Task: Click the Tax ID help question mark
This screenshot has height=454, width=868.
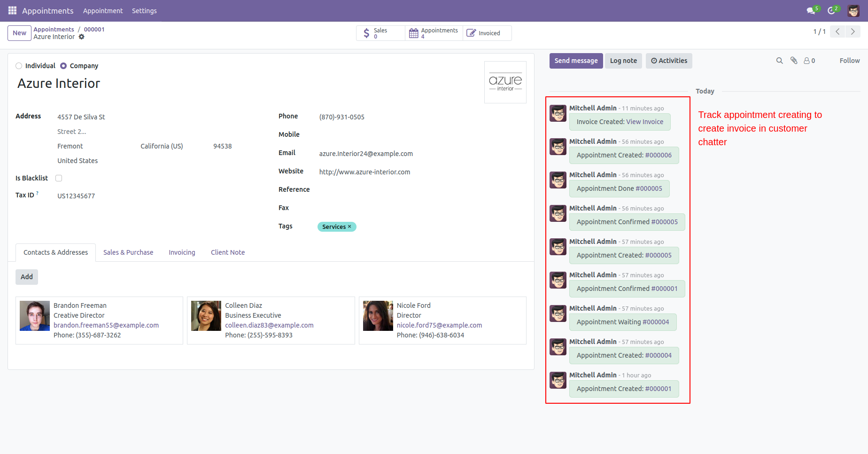Action: pos(38,193)
